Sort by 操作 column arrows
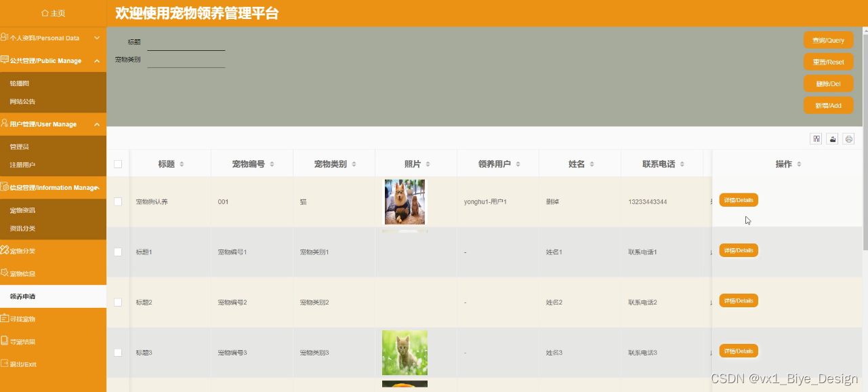Screen dimensions: 868x392 (799, 164)
